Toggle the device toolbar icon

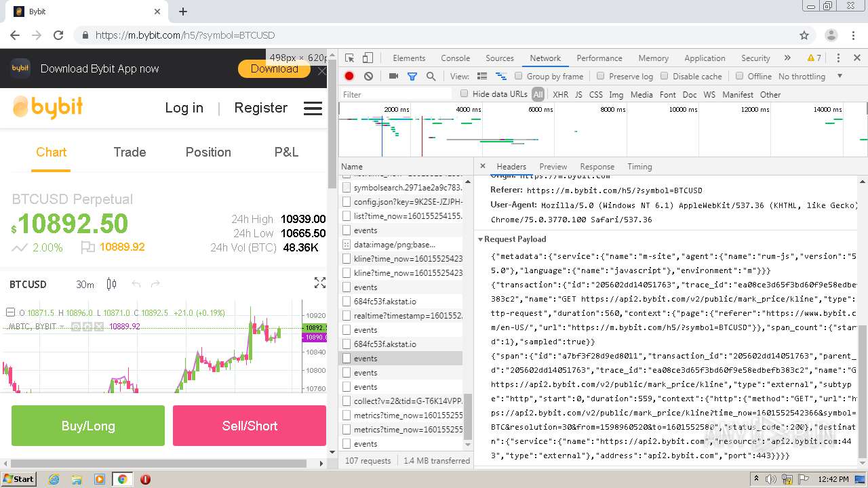[x=368, y=58]
